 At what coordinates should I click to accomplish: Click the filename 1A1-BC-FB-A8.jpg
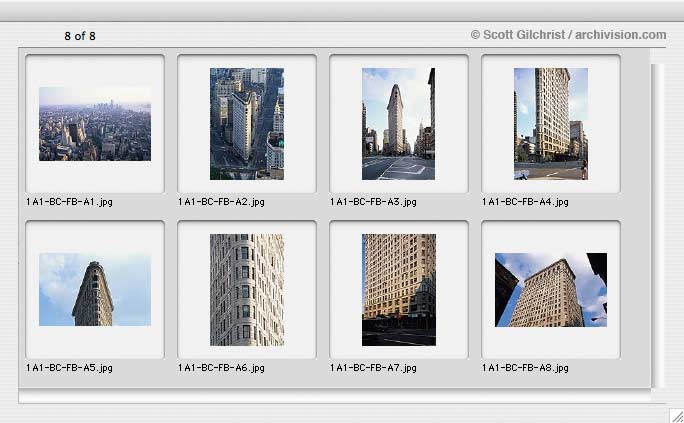(x=525, y=368)
